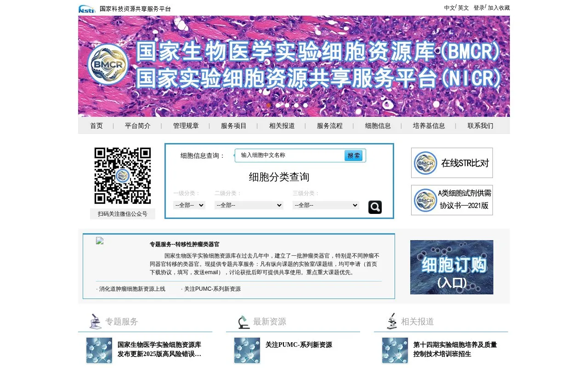Screen dimensions: 588x368
Task: Switch language to 英文
Action: click(x=464, y=8)
